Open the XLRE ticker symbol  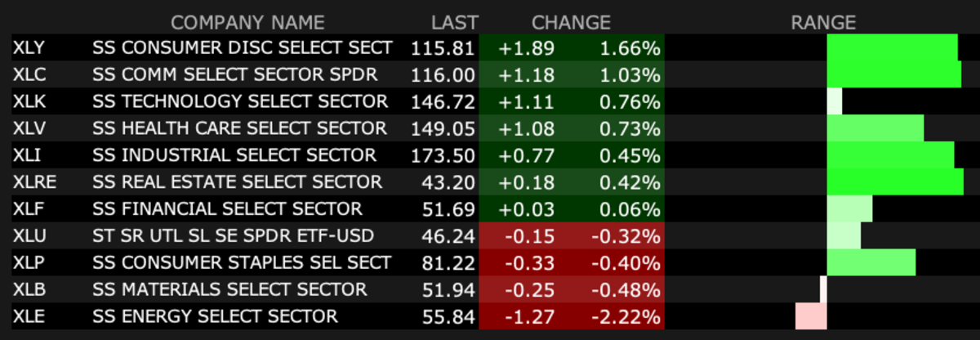[33, 181]
